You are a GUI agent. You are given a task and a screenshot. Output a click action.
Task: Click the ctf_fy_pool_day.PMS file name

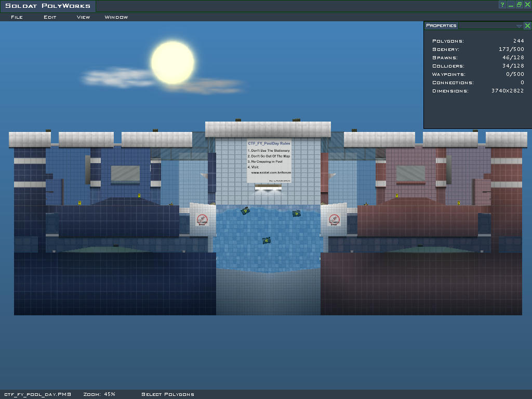[x=37, y=394]
